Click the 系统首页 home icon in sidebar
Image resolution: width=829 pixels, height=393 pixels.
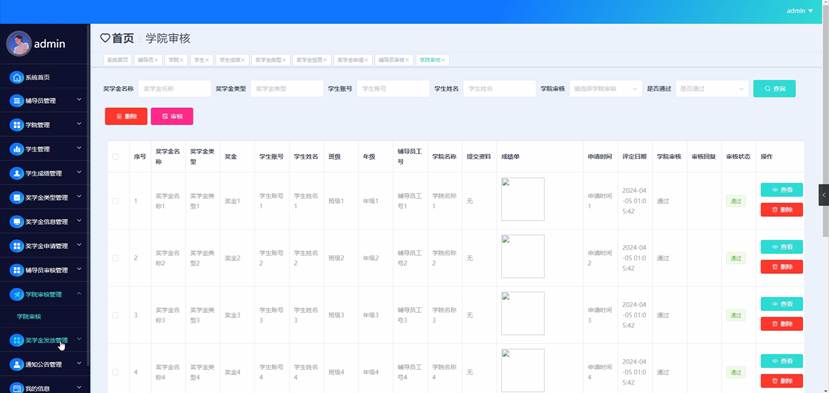click(17, 77)
